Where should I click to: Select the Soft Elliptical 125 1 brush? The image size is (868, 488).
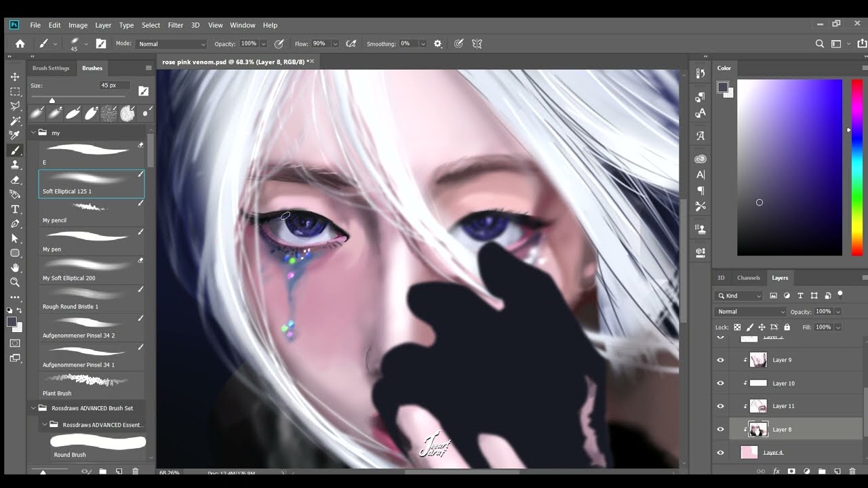pos(92,184)
